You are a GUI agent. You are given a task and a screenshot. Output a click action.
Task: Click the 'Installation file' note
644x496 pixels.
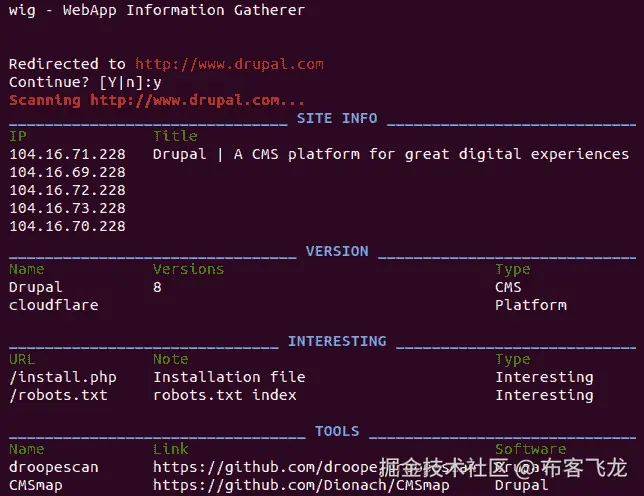[229, 377]
